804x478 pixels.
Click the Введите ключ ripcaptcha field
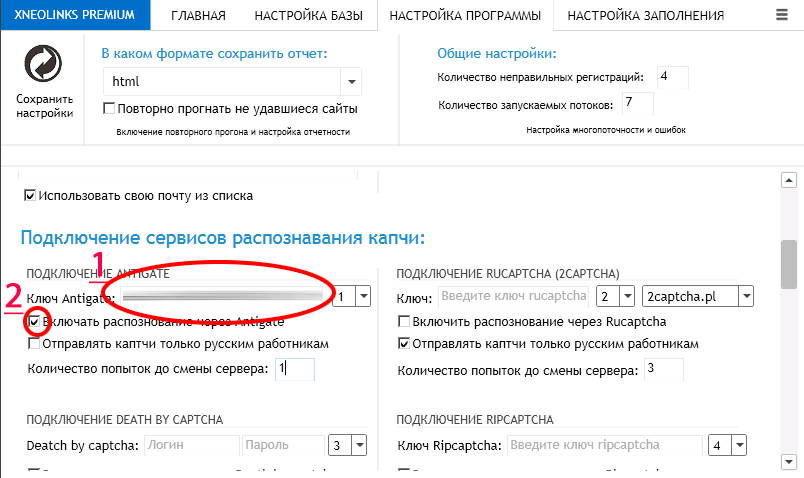pyautogui.click(x=605, y=445)
